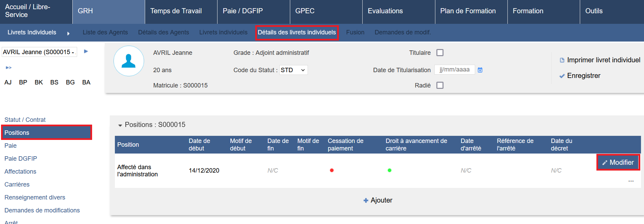This screenshot has width=644, height=224.
Task: Expand the Livrets Individuels submenu arrow
Action: coord(68,33)
